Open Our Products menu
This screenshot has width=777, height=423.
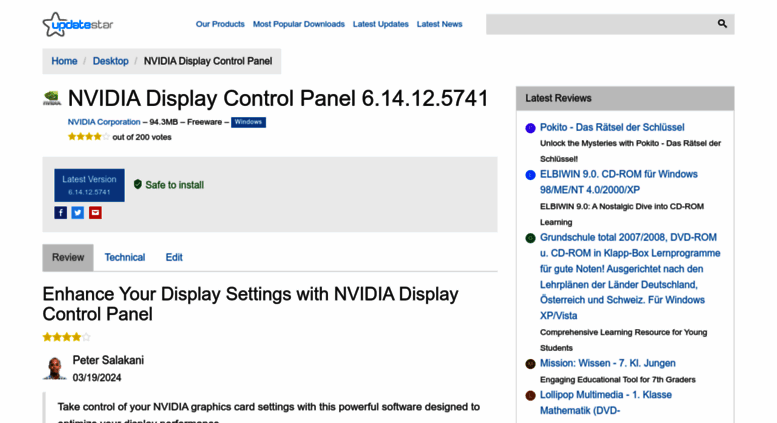[220, 24]
